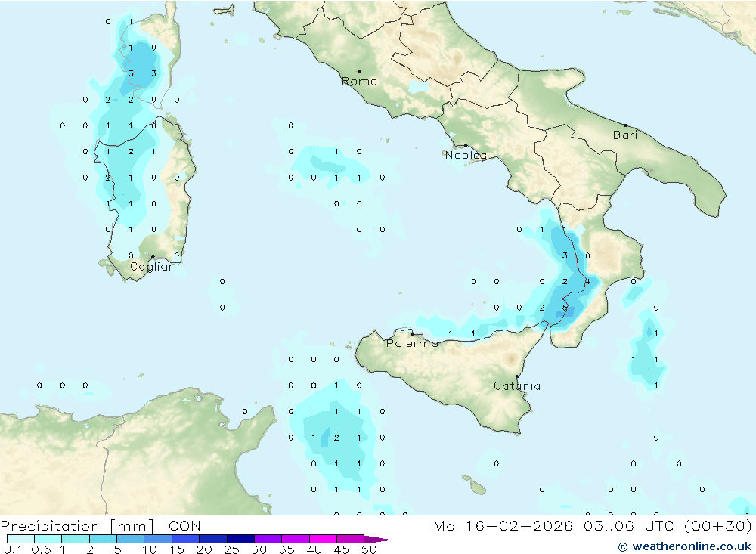
Task: Click the '0.1' legend scale label
Action: (x=13, y=549)
